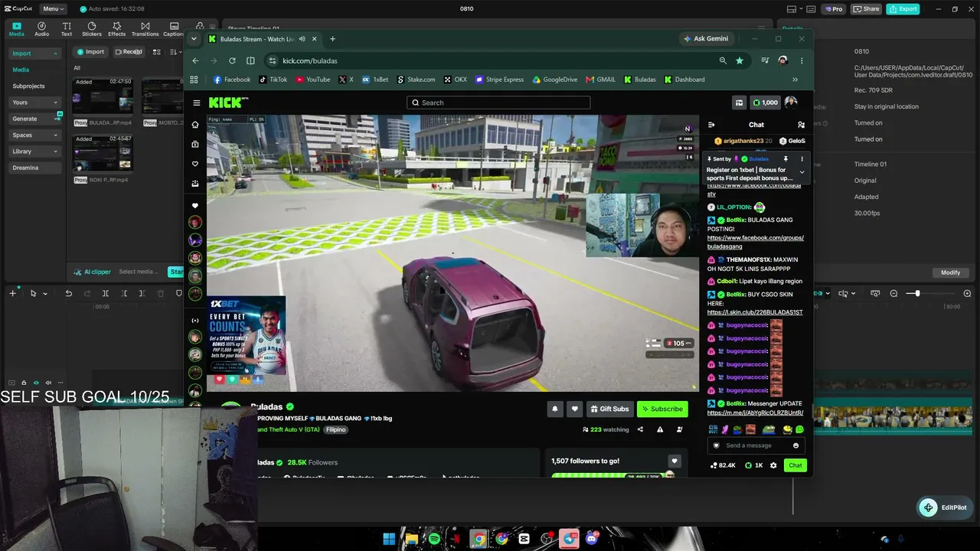This screenshot has height=551, width=980.
Task: Mute the Buladas Stream browser tab
Action: [302, 39]
